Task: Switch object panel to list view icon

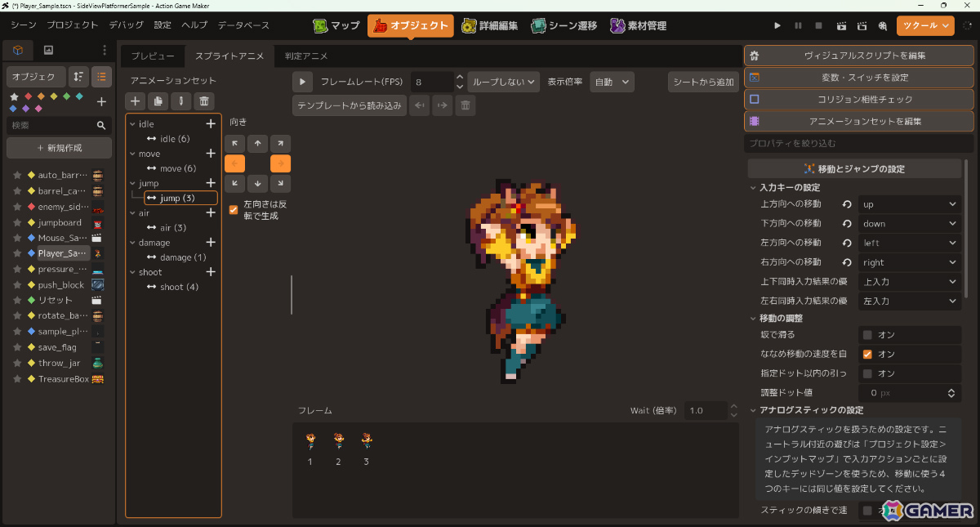Action: click(101, 76)
